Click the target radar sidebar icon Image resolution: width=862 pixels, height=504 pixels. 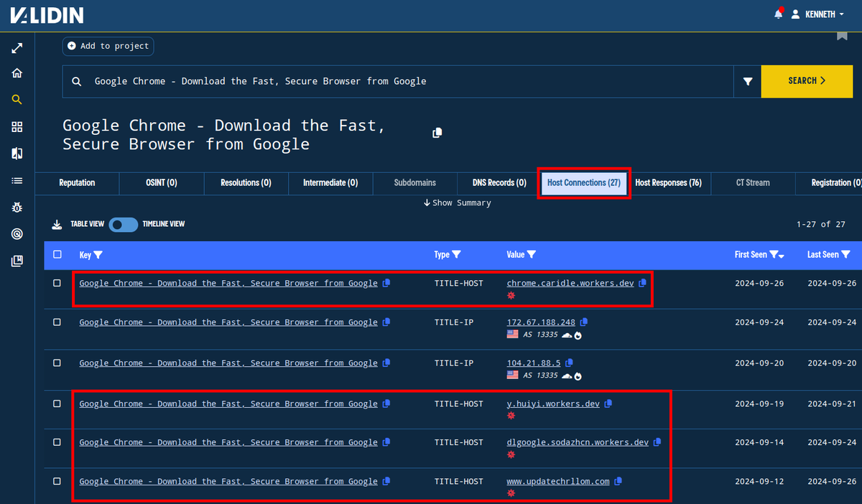coord(17,234)
